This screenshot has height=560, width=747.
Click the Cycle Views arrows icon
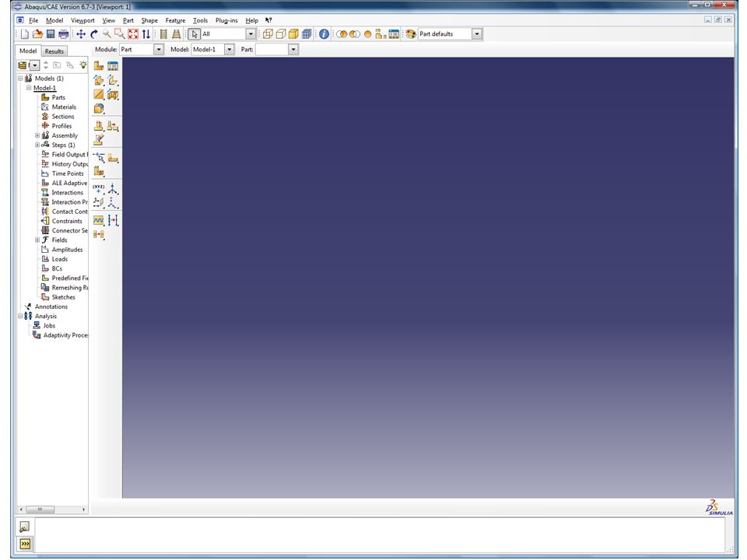tap(146, 34)
